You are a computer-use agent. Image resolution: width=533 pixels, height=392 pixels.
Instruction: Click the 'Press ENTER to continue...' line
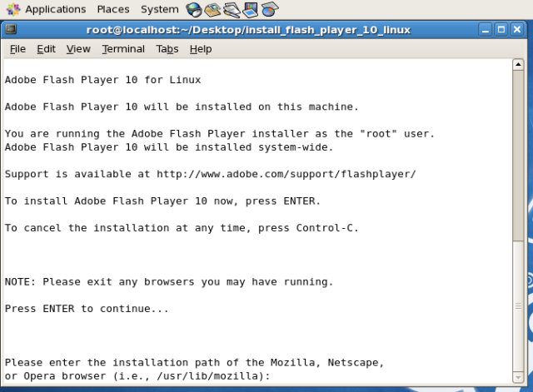[87, 309]
